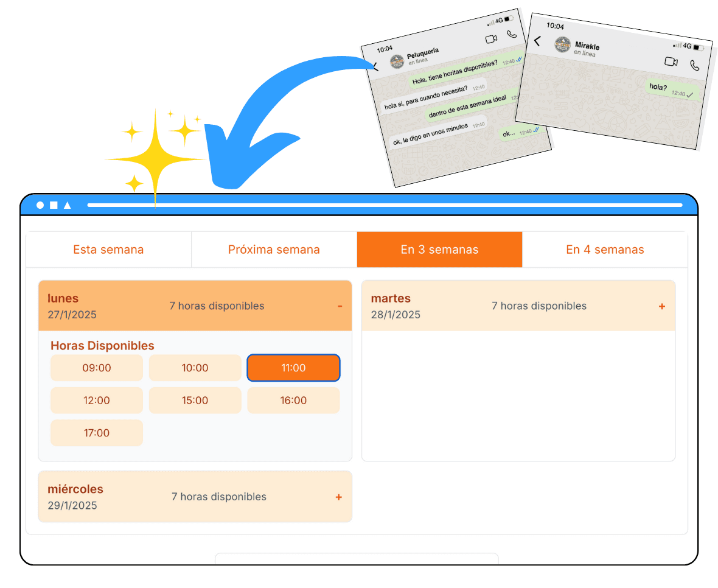This screenshot has height=588, width=718.
Task: Tap phone icon in Mirakle chat
Action: click(x=694, y=65)
